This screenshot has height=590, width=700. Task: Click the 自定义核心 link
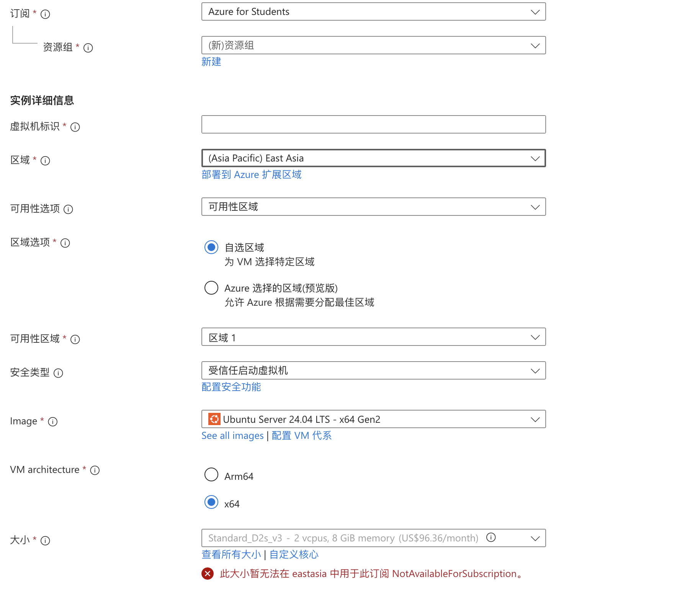[x=294, y=554]
